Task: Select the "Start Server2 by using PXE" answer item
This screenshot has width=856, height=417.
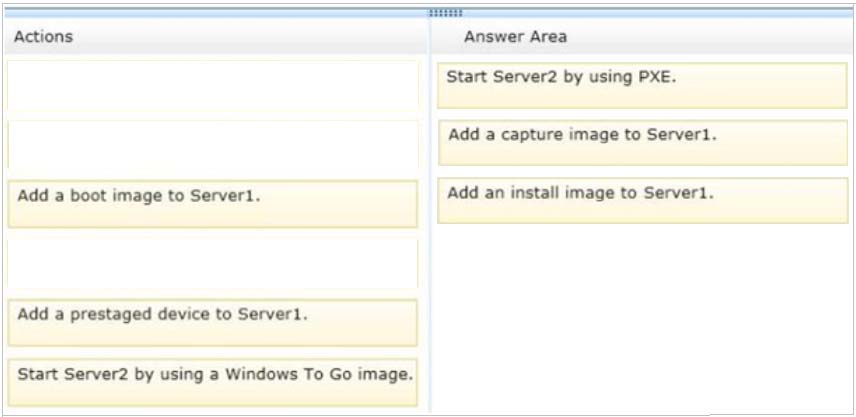Action: [643, 85]
